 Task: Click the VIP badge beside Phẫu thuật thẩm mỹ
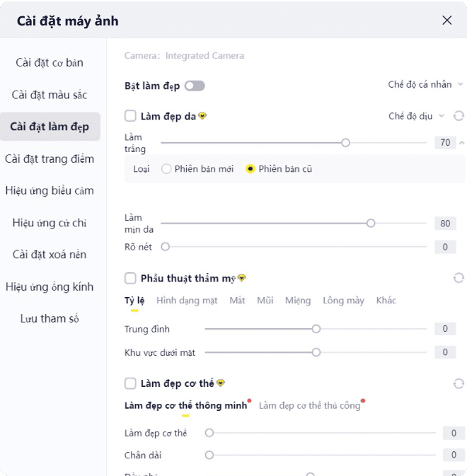tap(241, 278)
